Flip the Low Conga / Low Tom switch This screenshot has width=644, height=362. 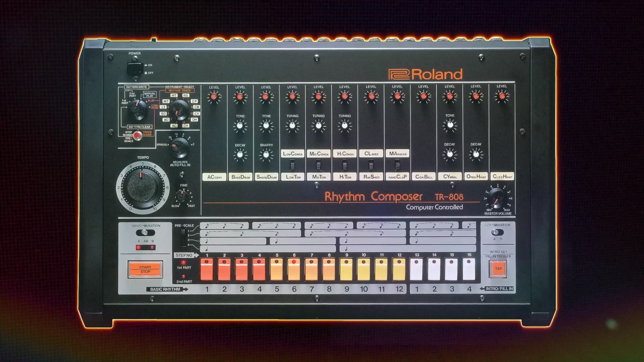tap(292, 165)
